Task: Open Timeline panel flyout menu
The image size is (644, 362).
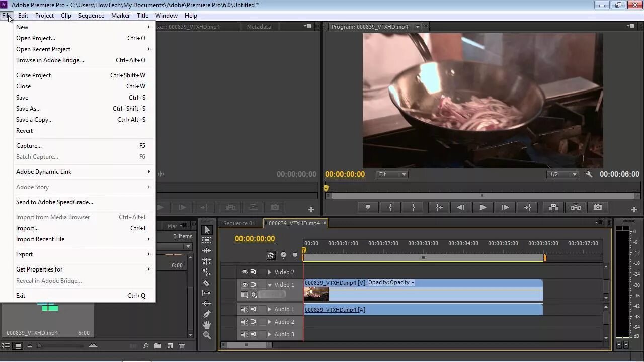Action: click(599, 223)
